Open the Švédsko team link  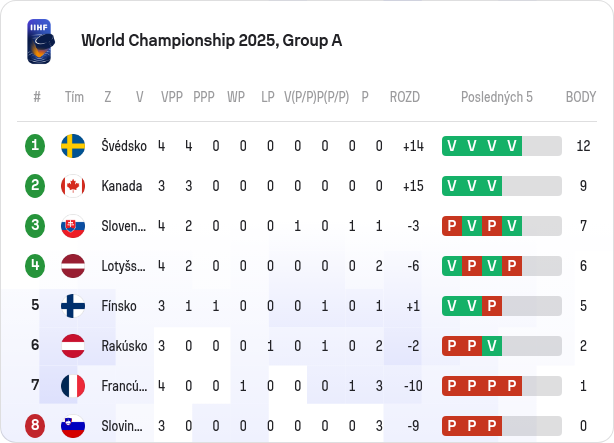pyautogui.click(x=124, y=146)
